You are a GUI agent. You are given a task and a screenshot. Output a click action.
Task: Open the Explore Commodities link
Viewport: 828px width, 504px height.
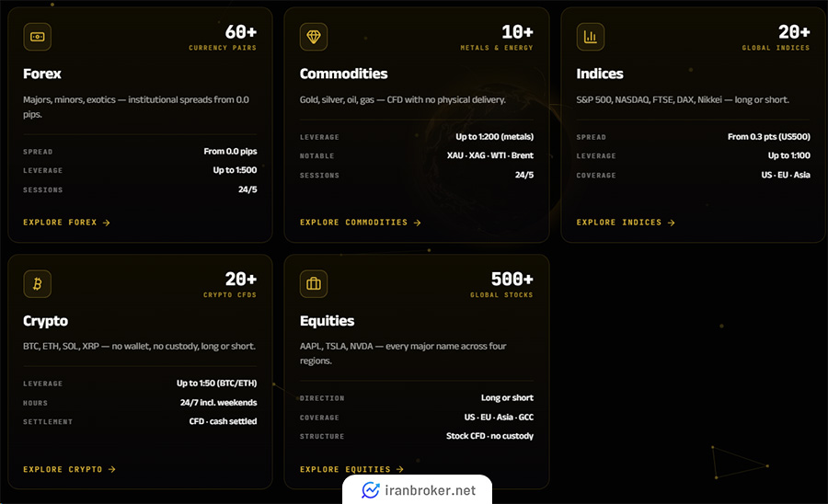tap(360, 223)
